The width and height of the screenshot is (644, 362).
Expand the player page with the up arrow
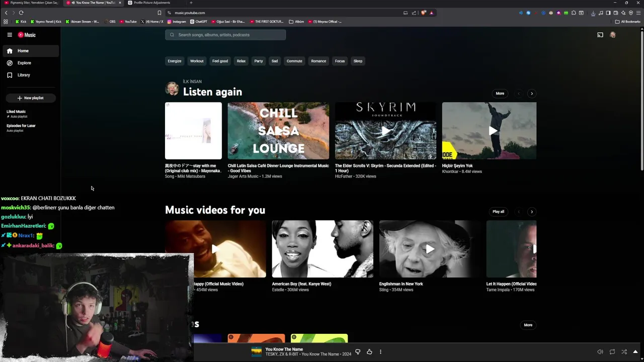click(x=635, y=352)
